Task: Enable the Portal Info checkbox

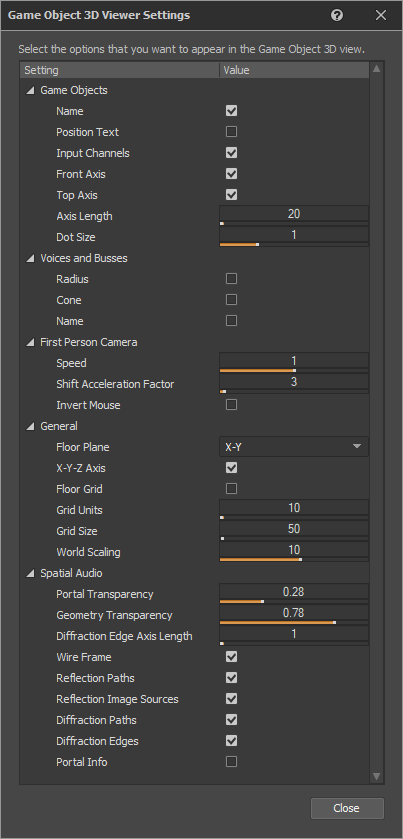Action: pos(231,761)
